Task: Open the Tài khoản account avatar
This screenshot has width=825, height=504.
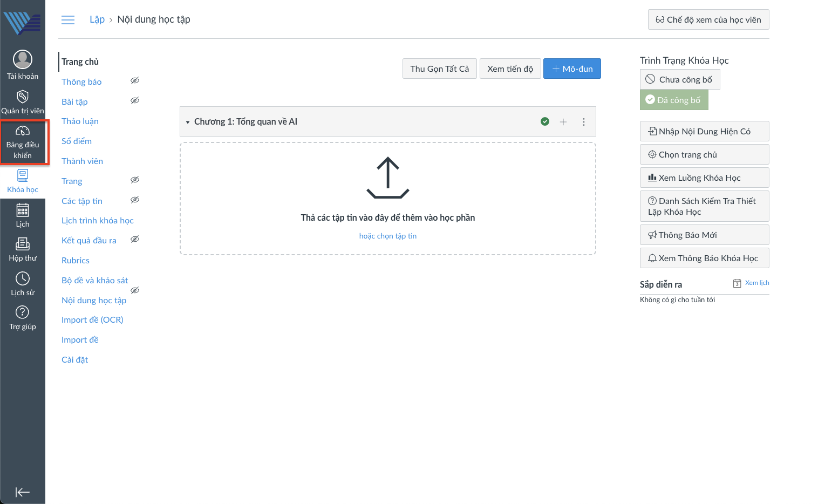Action: click(x=23, y=59)
